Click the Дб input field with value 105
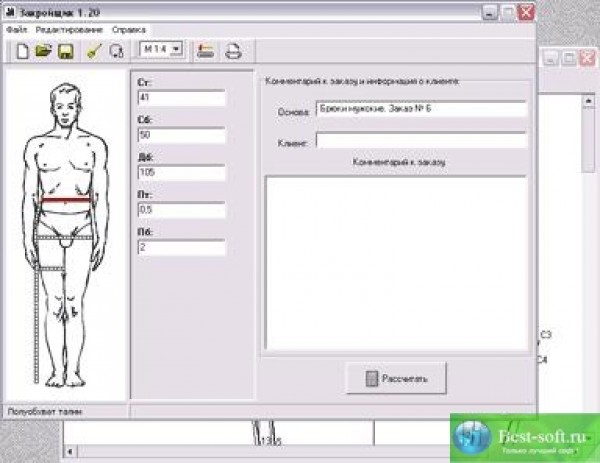Screen dimensions: 600x463 [x=181, y=173]
